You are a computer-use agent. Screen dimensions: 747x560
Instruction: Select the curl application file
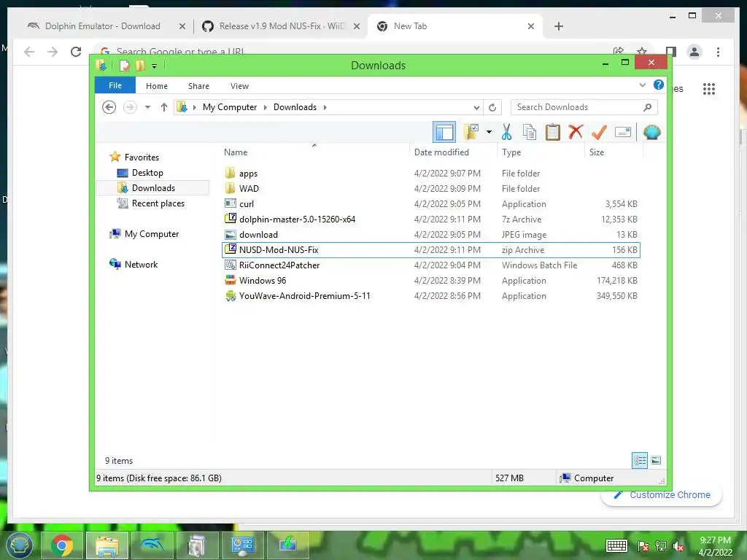coord(430,204)
